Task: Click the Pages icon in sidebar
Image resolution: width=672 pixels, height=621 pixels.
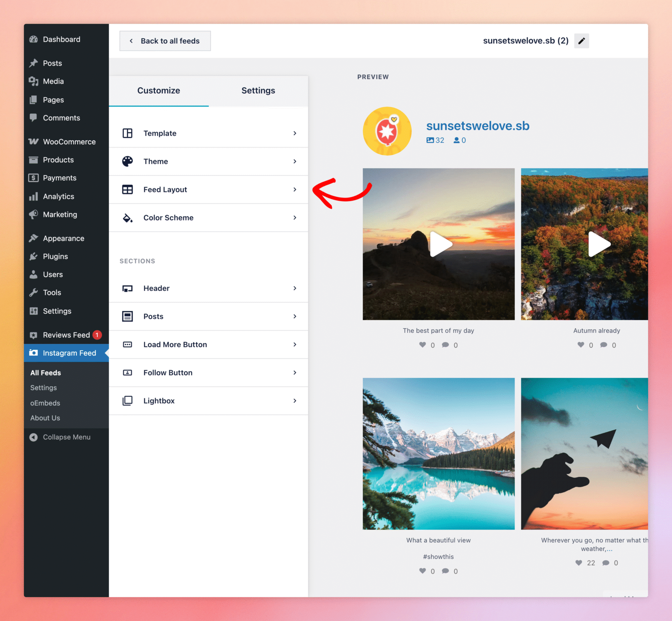Action: pyautogui.click(x=33, y=100)
